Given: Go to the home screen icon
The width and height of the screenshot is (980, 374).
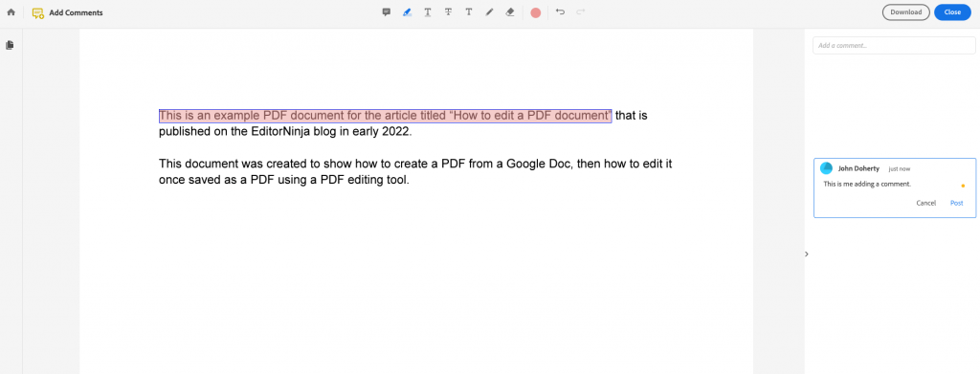Looking at the screenshot, I should click(x=11, y=11).
